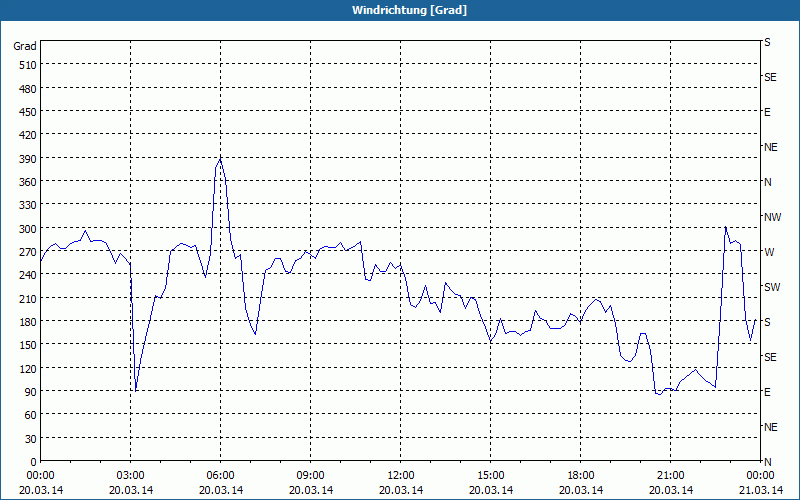The image size is (800, 500).
Task: Select the 150 y-axis value
Action: point(28,345)
